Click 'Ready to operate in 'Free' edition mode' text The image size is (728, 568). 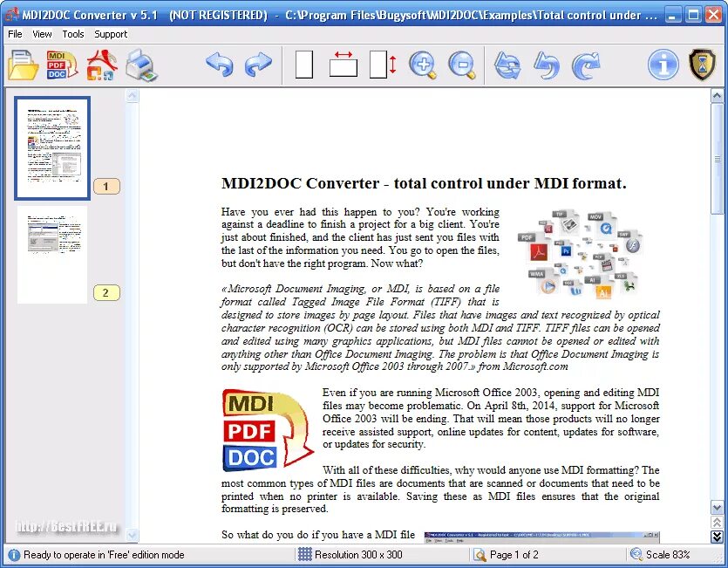pos(104,555)
